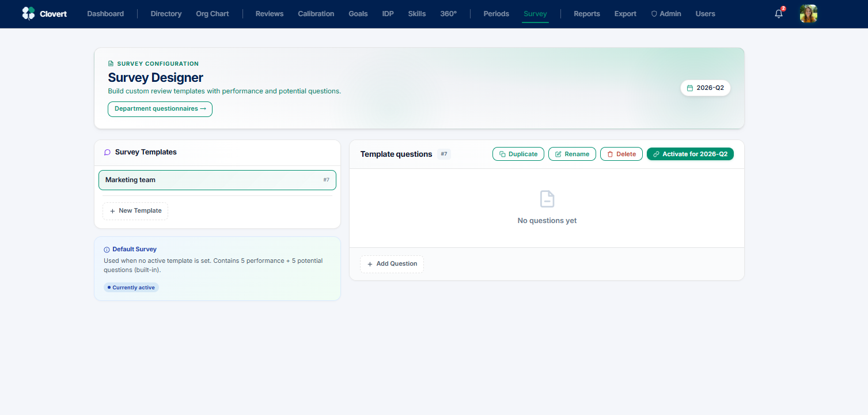
Task: Click the Default Survey info icon
Action: point(107,250)
